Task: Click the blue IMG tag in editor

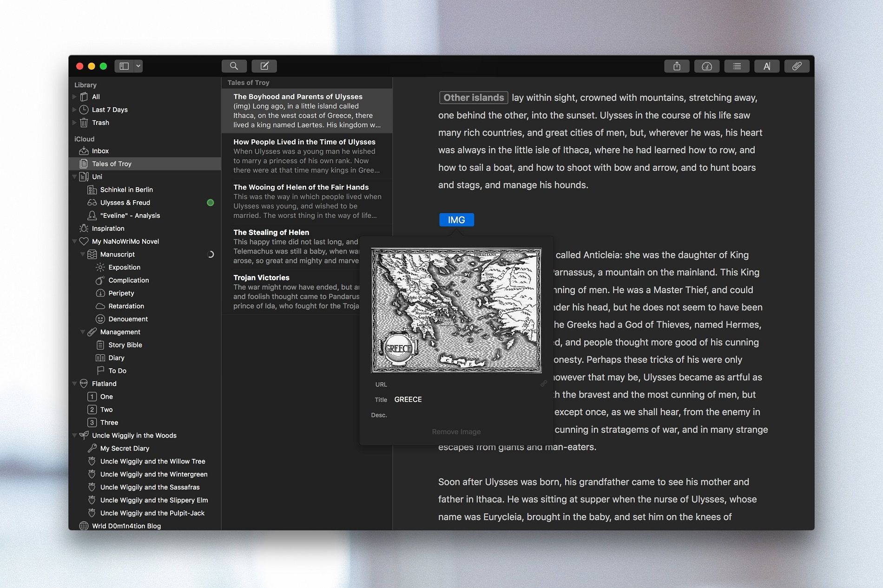Action: tap(456, 220)
